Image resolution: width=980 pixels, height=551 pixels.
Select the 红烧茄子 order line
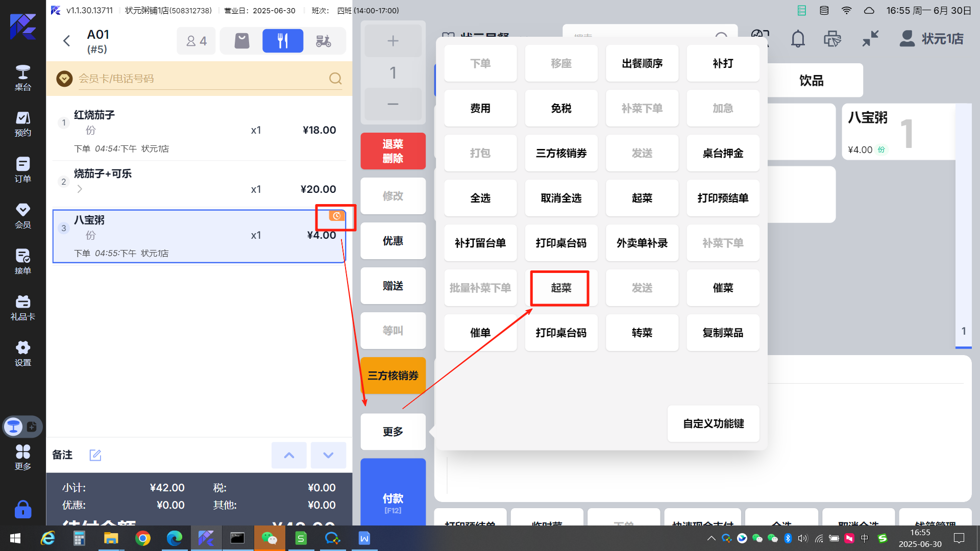pos(199,131)
